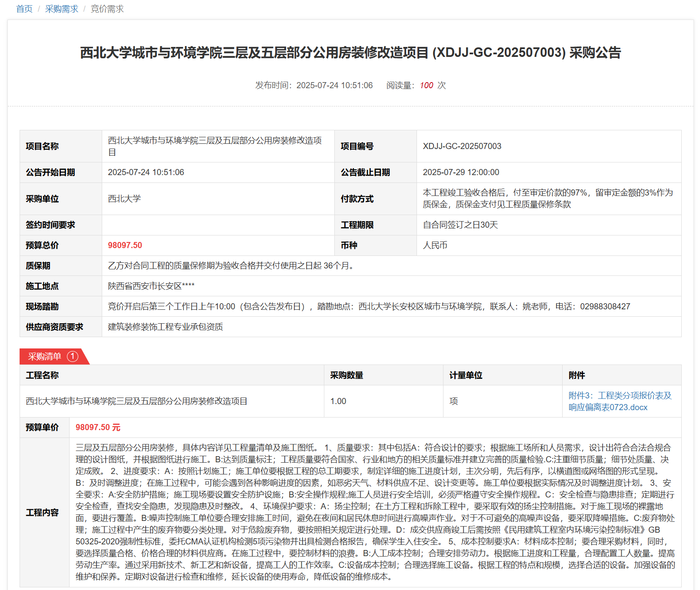700x590 pixels.
Task: Click the phone number 02988308427
Action: (605, 306)
